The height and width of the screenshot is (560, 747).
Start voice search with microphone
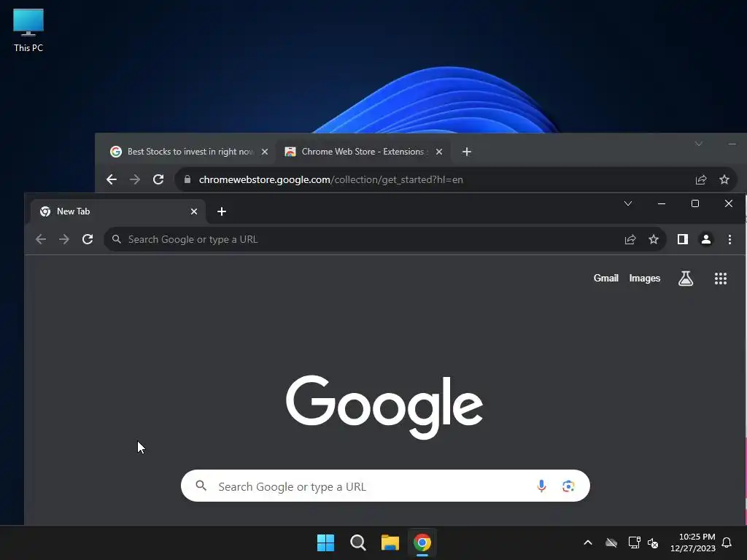[541, 486]
